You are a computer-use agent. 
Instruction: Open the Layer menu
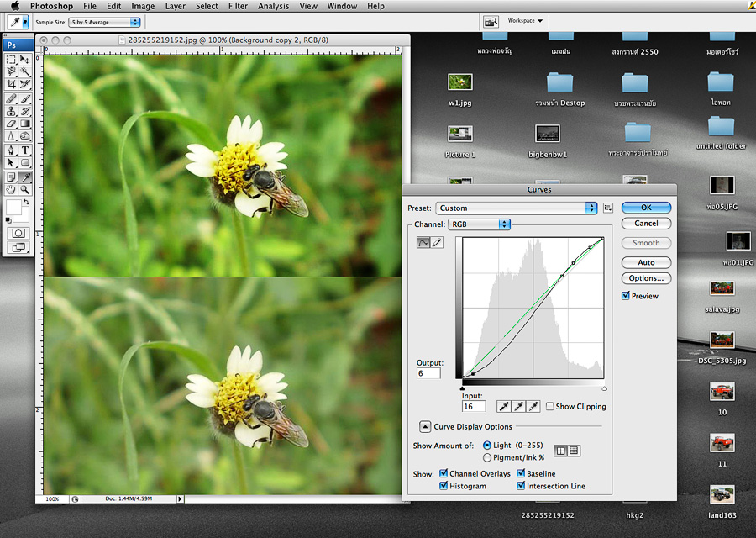(x=176, y=6)
